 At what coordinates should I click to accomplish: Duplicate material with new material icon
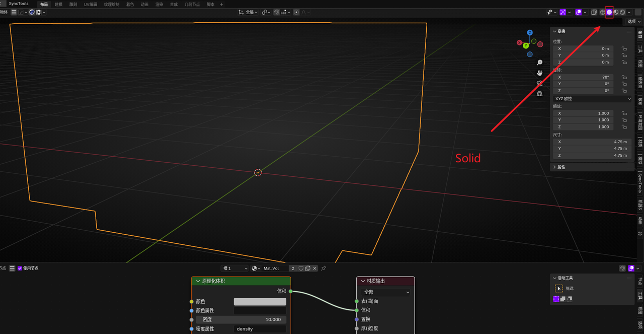pyautogui.click(x=307, y=269)
